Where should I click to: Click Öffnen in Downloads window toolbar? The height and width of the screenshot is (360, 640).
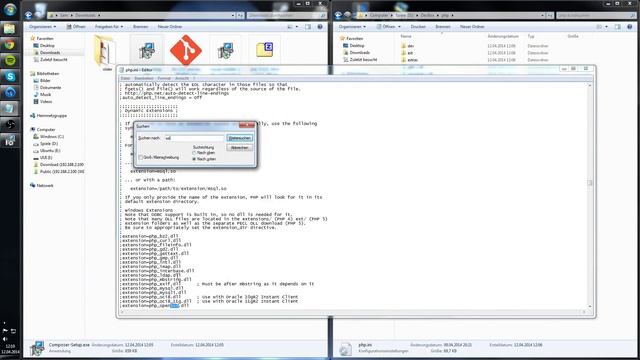pos(76,27)
